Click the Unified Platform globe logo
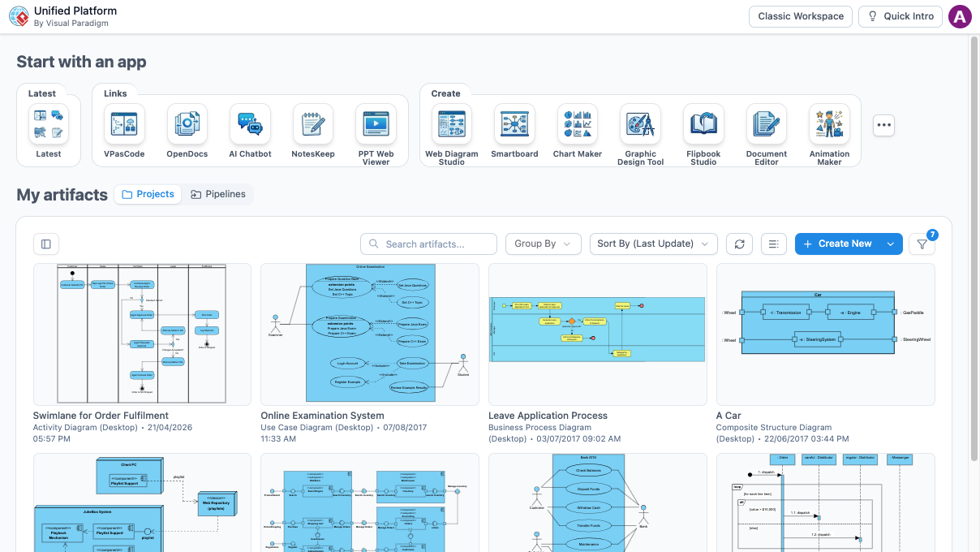The width and height of the screenshot is (980, 552). click(x=19, y=16)
